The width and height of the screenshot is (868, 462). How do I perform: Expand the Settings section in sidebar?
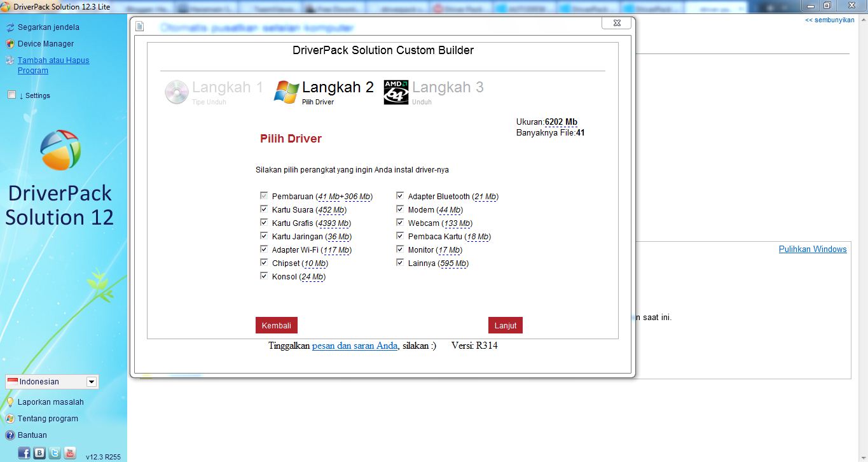pos(34,95)
